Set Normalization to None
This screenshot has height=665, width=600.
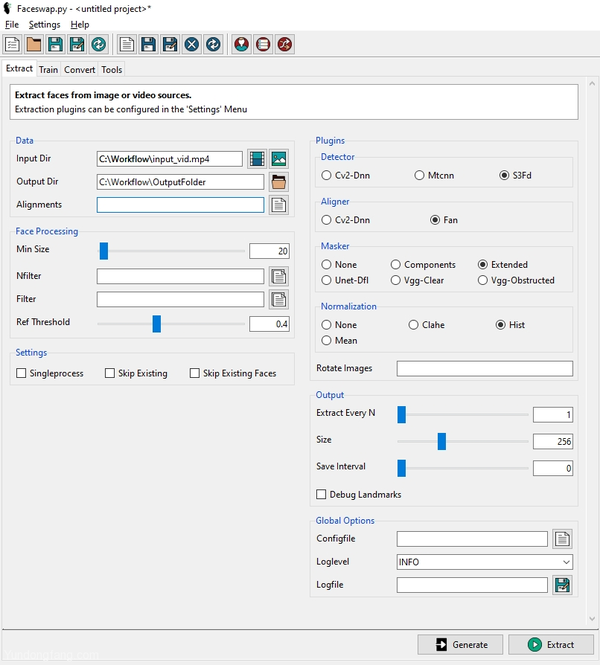(339, 325)
